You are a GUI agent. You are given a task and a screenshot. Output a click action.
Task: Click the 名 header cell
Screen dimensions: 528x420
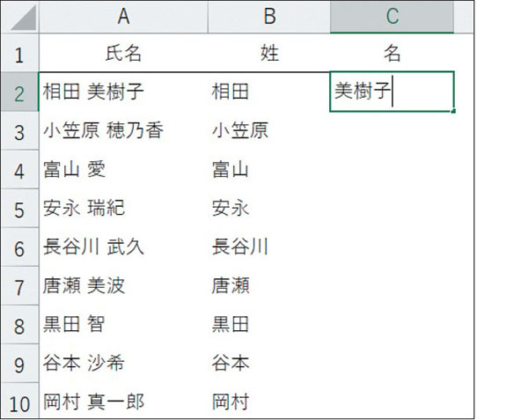tap(392, 53)
